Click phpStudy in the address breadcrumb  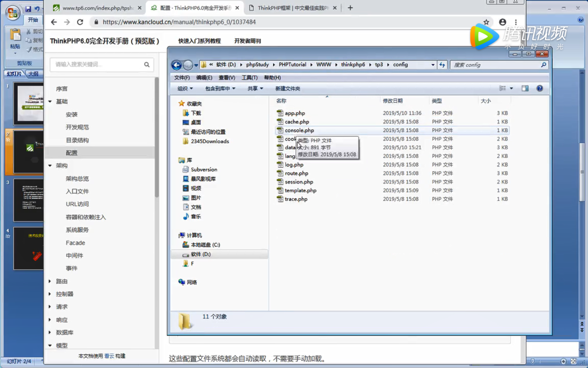257,64
